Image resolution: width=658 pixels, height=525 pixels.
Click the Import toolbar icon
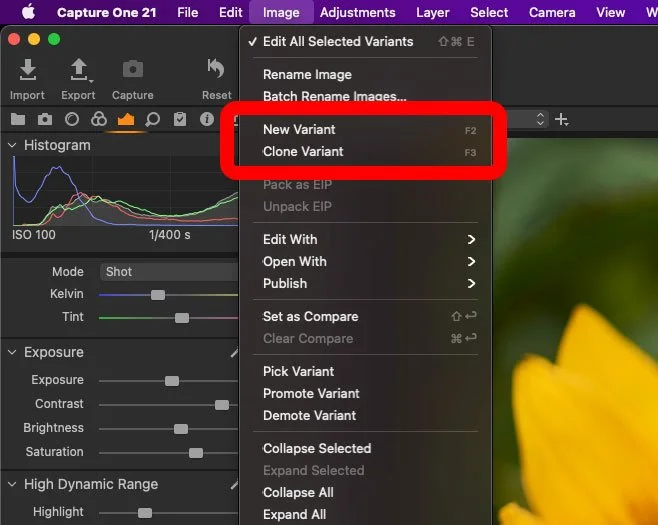point(28,70)
